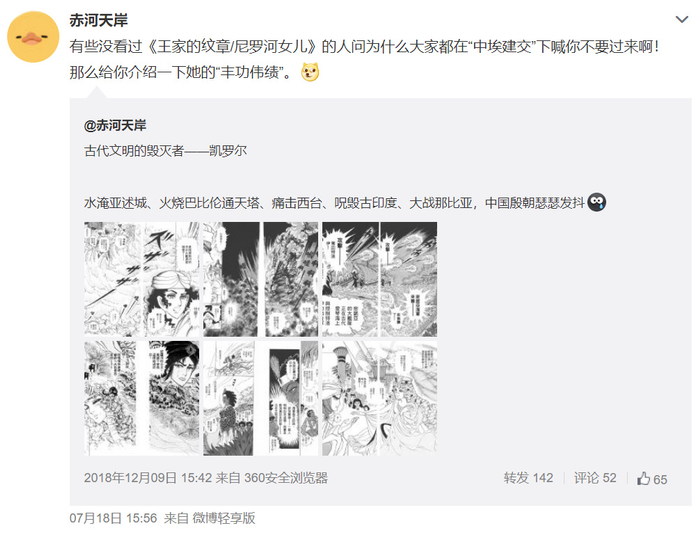700x535 pixels.
Task: Click the 微博轻享版 source link
Action: (x=224, y=518)
